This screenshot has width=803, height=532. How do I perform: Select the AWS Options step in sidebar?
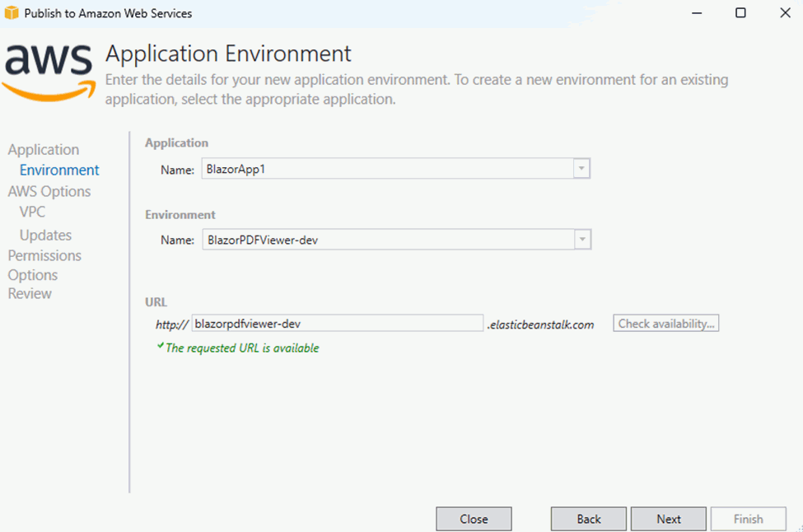coord(49,191)
